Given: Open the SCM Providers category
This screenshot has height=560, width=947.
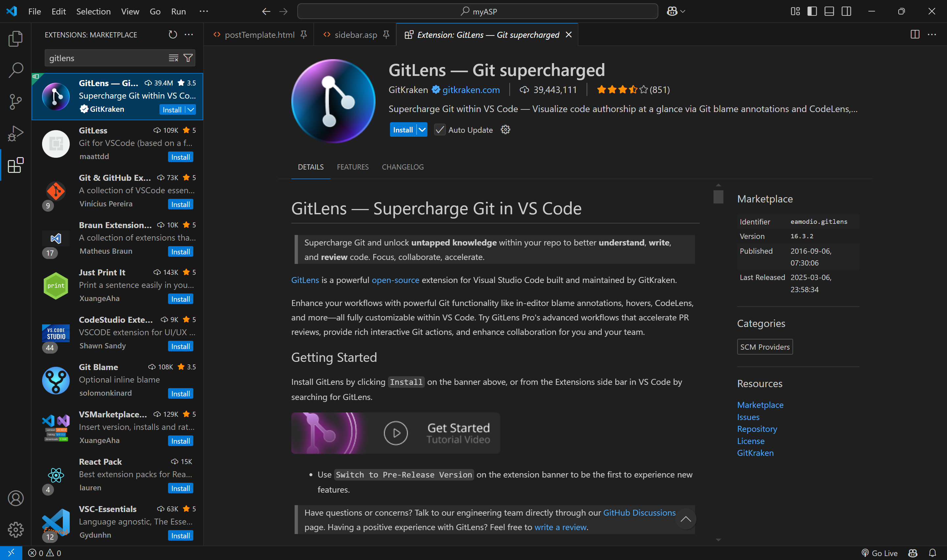Looking at the screenshot, I should click(x=765, y=347).
